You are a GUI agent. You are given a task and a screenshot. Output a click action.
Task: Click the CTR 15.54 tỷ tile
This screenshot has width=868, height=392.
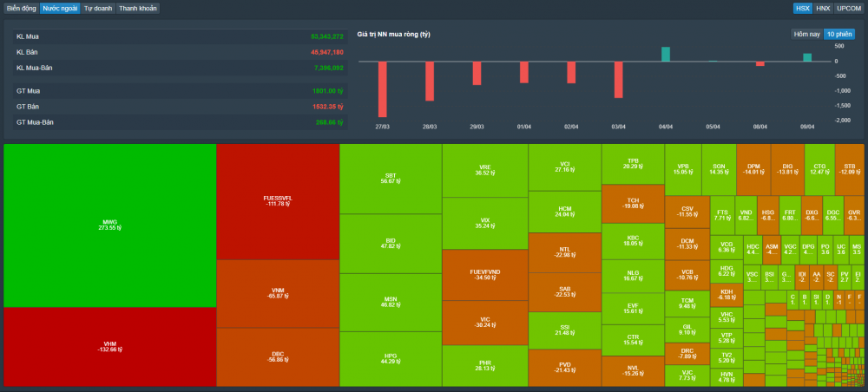pos(634,340)
